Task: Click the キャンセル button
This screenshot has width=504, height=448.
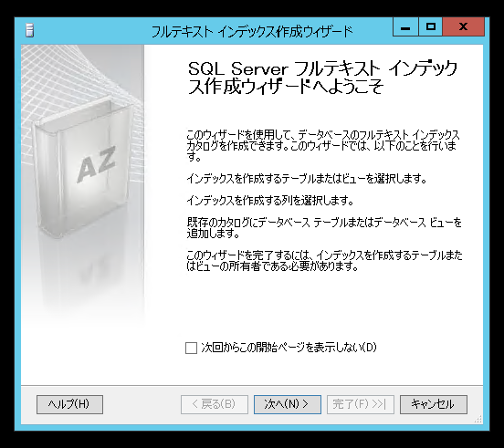Action: [434, 404]
